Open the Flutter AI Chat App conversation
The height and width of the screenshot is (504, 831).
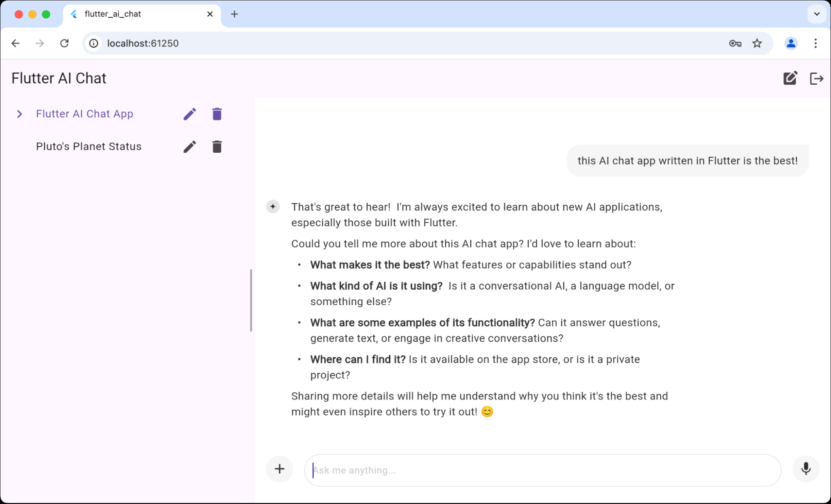click(x=85, y=114)
